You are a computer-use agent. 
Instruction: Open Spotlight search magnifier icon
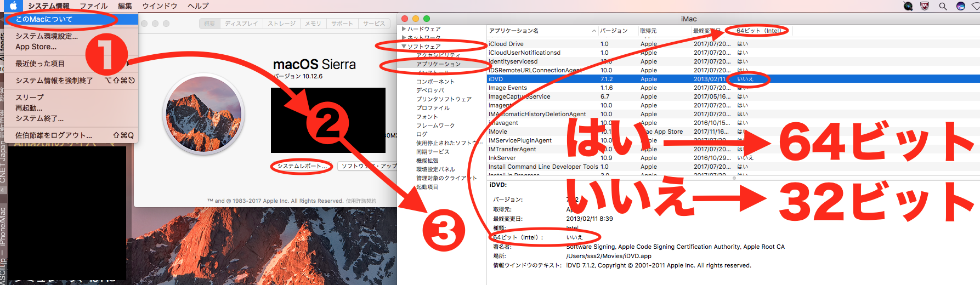click(x=943, y=6)
